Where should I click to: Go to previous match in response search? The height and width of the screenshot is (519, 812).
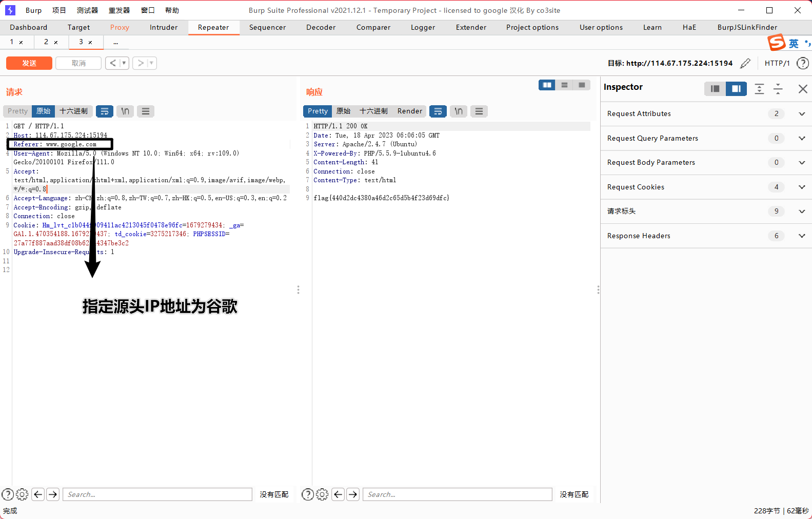[338, 494]
